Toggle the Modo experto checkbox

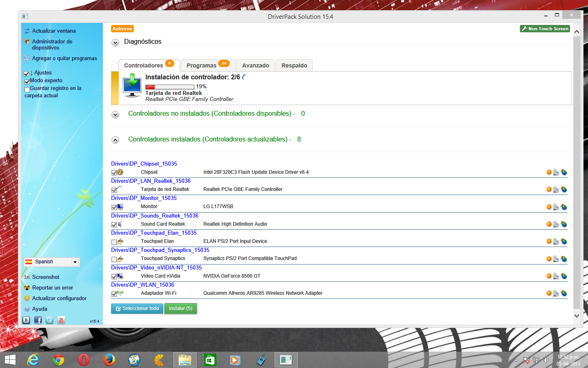pyautogui.click(x=27, y=81)
